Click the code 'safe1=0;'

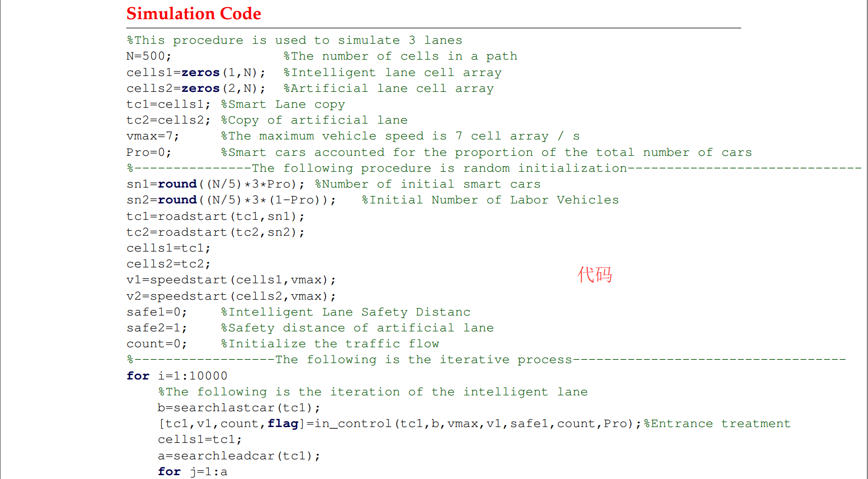156,312
